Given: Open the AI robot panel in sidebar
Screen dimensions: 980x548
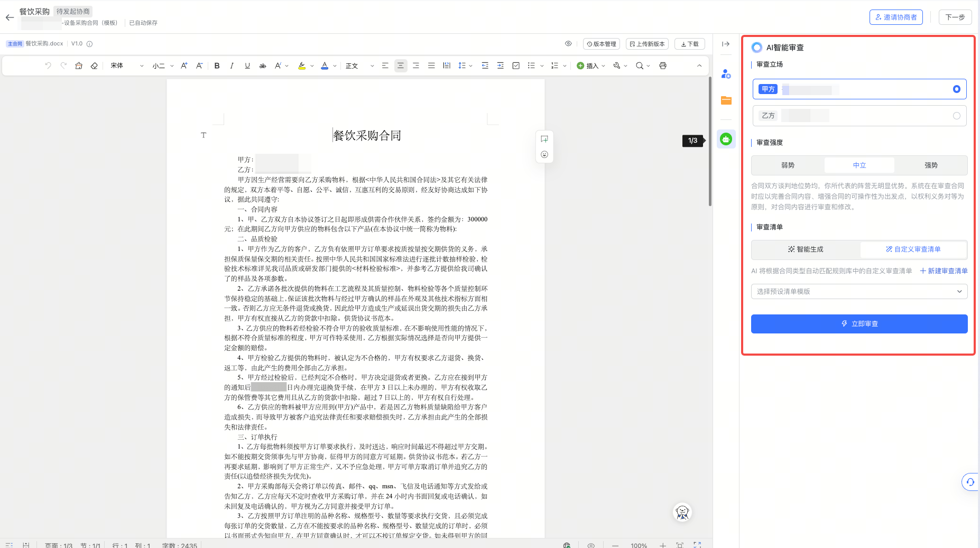Looking at the screenshot, I should tap(726, 139).
